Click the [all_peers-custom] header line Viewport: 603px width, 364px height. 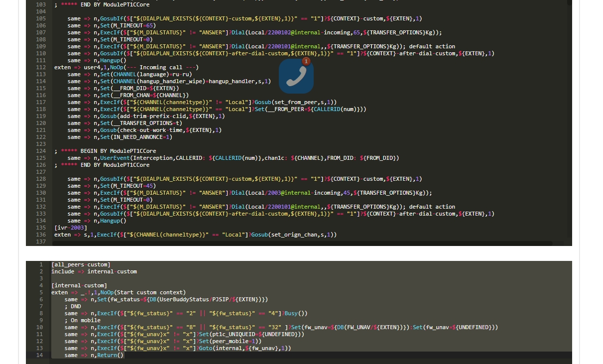coord(81,264)
